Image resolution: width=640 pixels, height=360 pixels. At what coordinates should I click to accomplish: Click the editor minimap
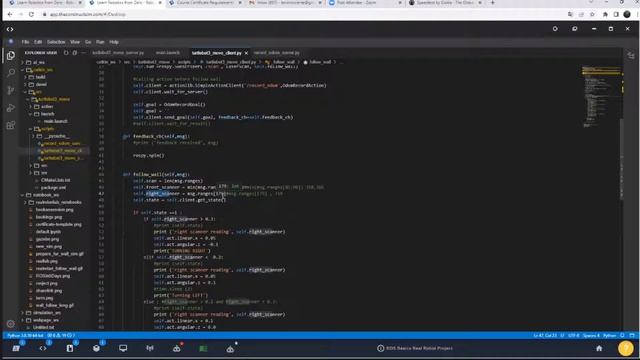601,96
